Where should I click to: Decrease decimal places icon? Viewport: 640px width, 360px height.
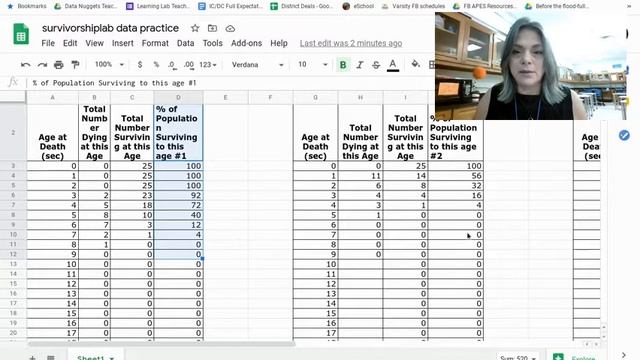(171, 65)
